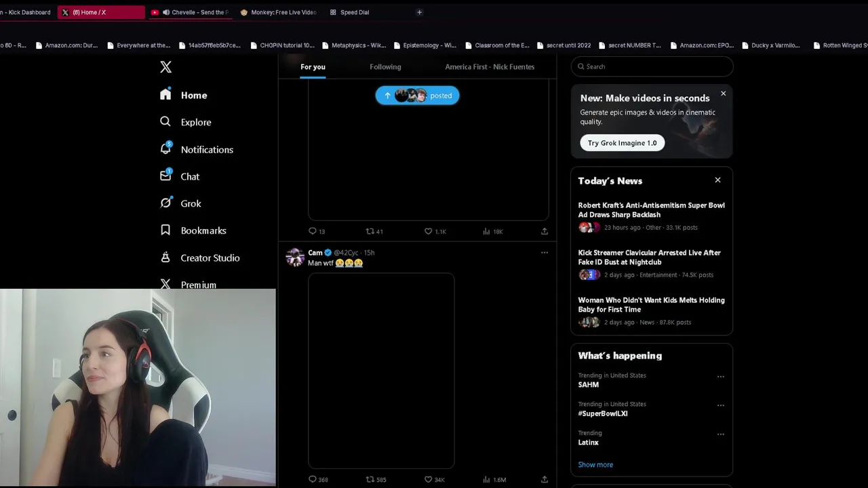Click the X logo in sidebar

coord(165,66)
